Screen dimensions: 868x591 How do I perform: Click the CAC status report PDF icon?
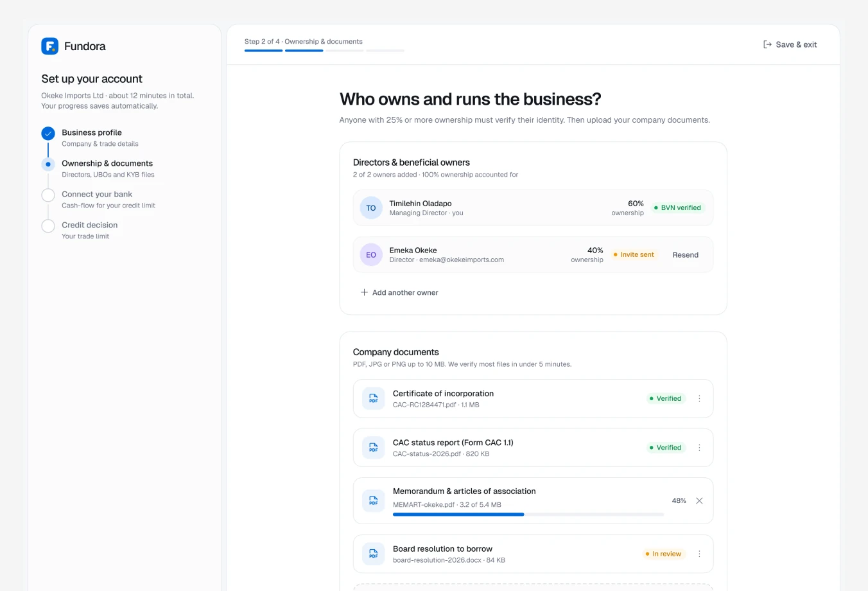374,448
